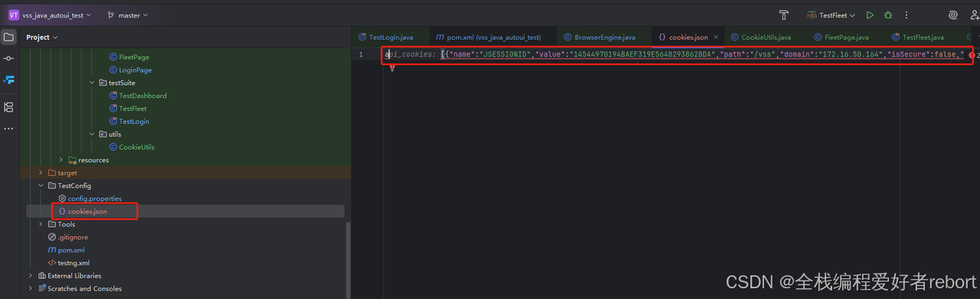Open the TestFleet run configuration dropdown

click(831, 15)
